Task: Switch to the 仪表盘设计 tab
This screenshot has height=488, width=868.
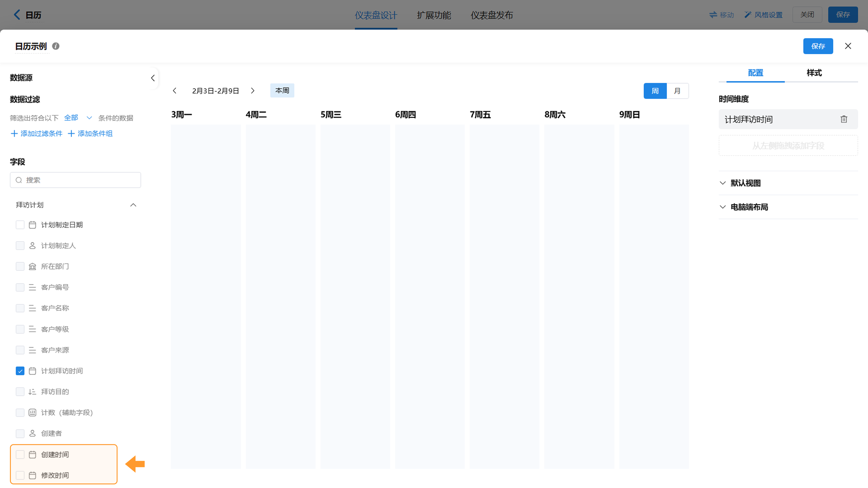Action: click(376, 15)
